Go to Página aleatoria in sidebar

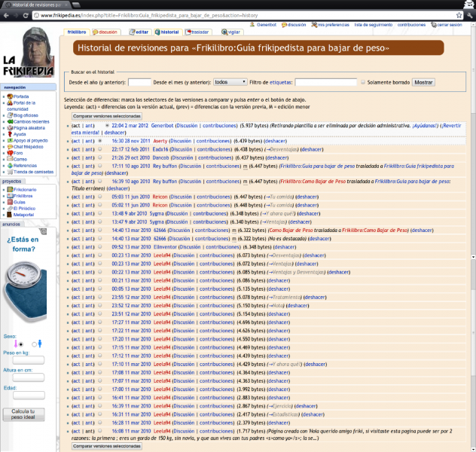coord(10,127)
